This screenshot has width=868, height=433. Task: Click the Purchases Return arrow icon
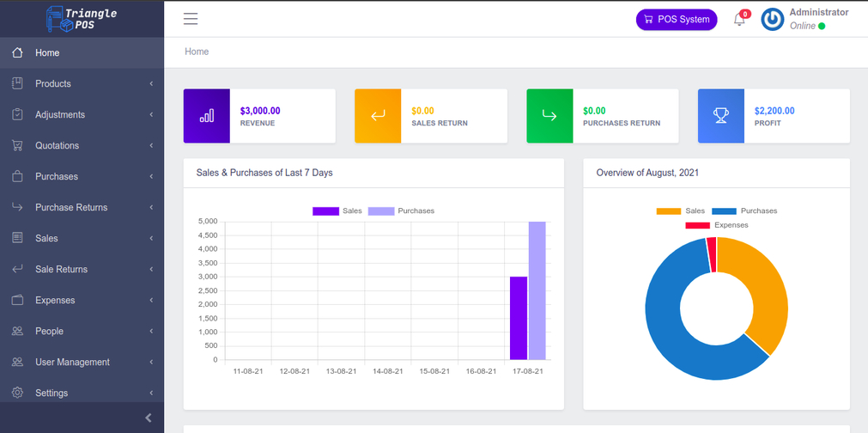(549, 116)
